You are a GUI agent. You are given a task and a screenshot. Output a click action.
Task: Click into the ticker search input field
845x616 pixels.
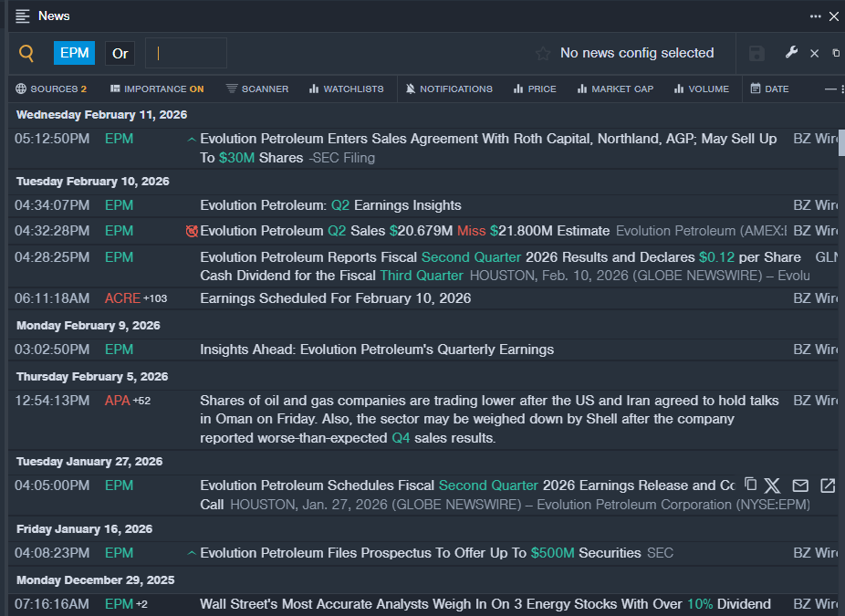pos(186,53)
